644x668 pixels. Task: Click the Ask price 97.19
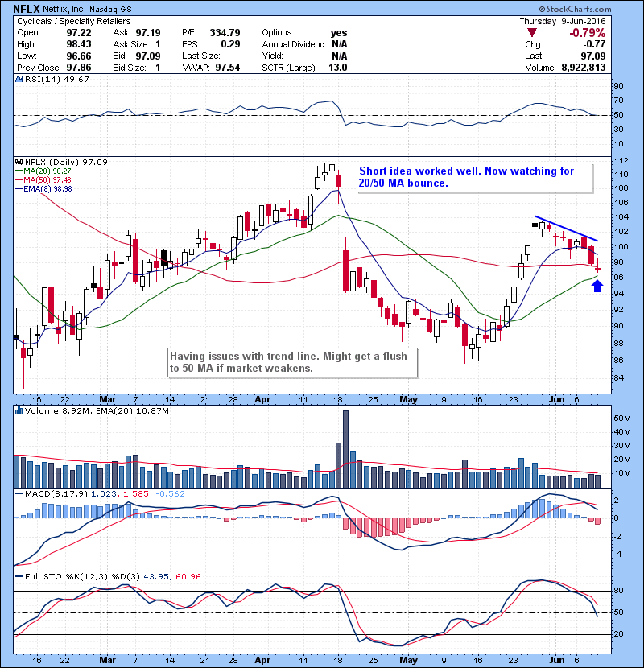tap(148, 33)
